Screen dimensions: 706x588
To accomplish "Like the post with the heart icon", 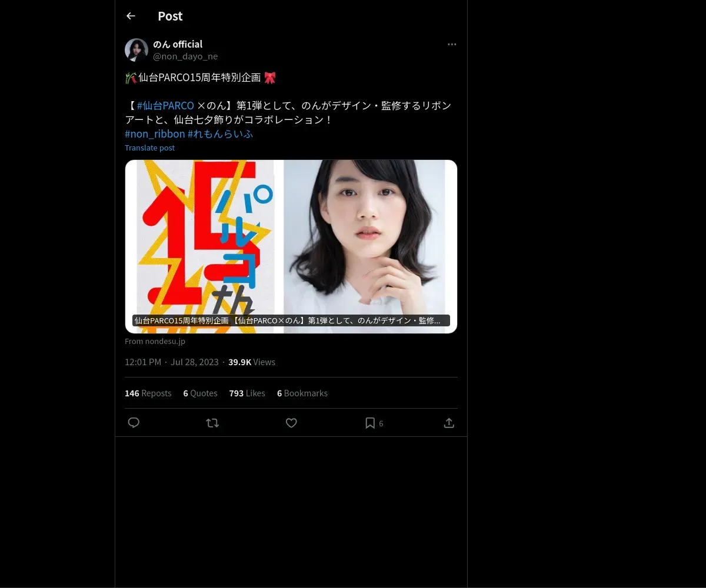I will tap(291, 423).
